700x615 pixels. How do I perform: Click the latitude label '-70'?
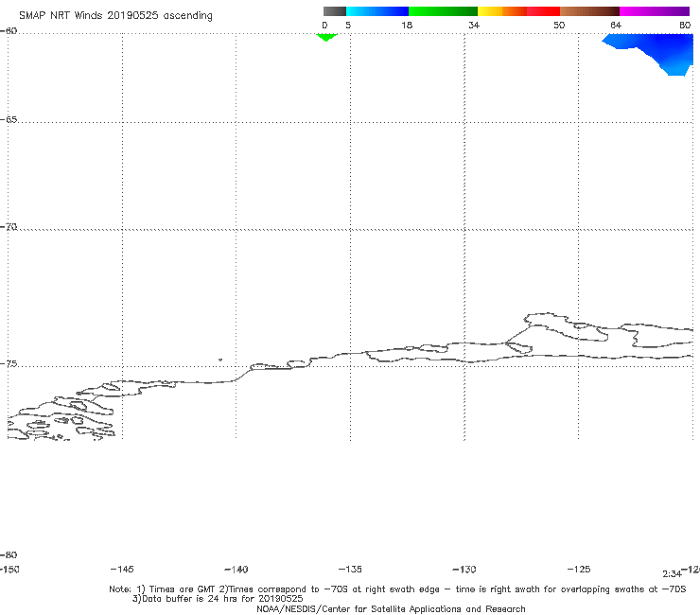pyautogui.click(x=9, y=227)
